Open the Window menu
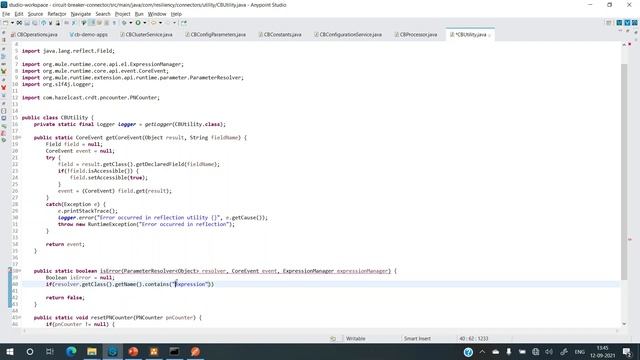The height and width of the screenshot is (360, 640). click(x=157, y=14)
